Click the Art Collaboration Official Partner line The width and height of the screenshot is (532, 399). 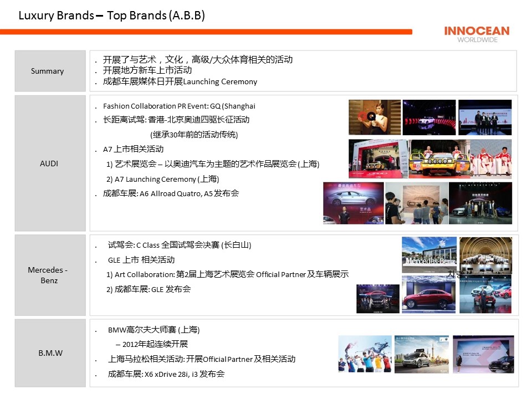[227, 274]
